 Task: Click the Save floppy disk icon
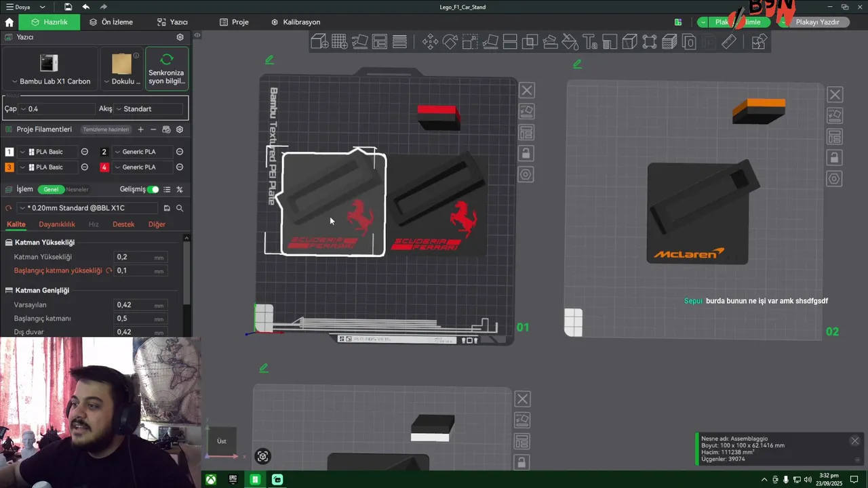(68, 7)
